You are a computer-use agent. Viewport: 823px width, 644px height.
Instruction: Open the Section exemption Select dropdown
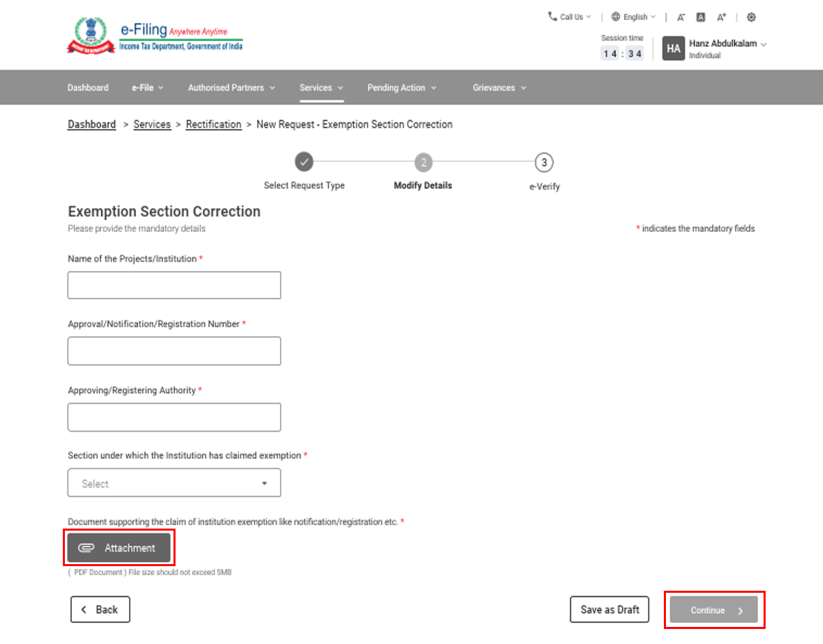(173, 482)
